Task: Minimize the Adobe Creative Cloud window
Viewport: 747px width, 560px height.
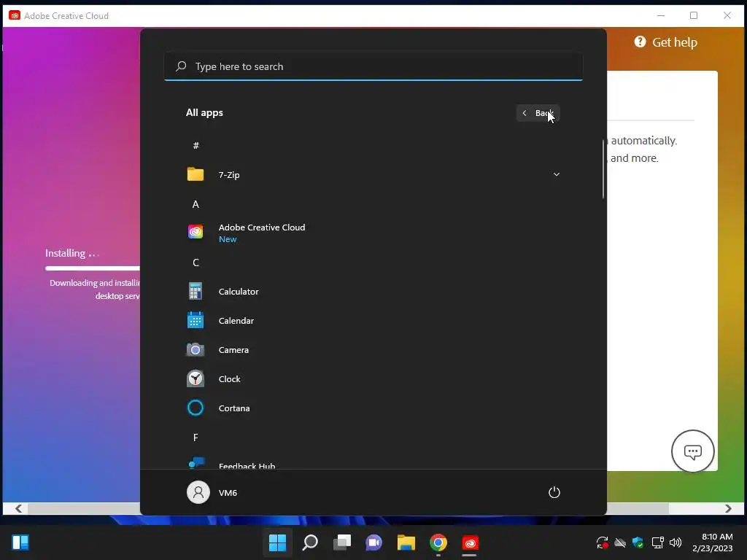Action: click(x=661, y=15)
